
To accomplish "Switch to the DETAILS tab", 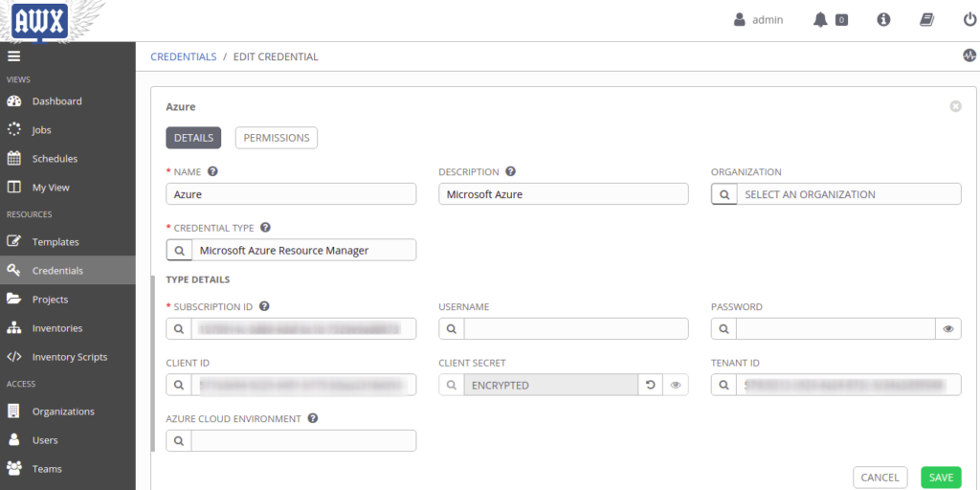I will [x=193, y=138].
